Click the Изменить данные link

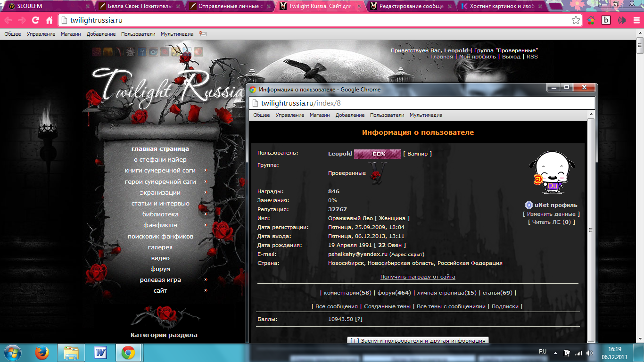pos(551,214)
